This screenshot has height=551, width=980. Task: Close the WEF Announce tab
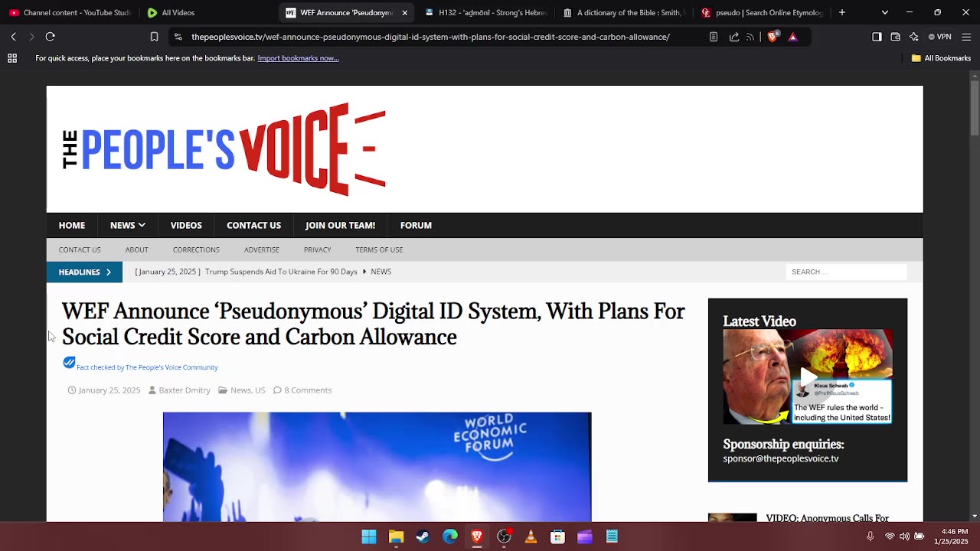(x=405, y=12)
